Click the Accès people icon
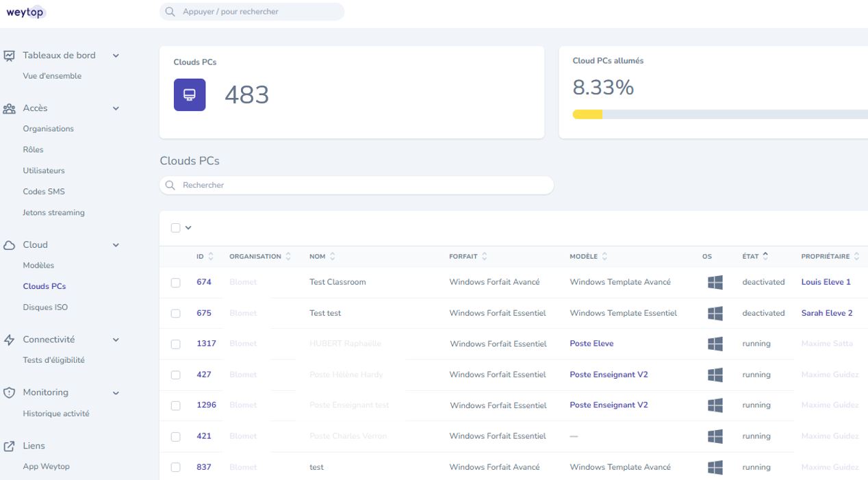The height and width of the screenshot is (480, 868). (8, 108)
